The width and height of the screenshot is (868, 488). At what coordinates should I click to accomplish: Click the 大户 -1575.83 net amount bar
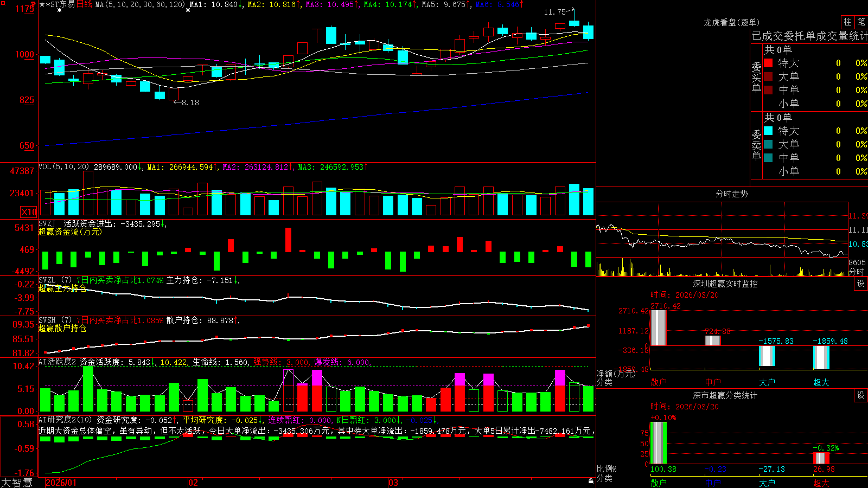click(x=767, y=356)
